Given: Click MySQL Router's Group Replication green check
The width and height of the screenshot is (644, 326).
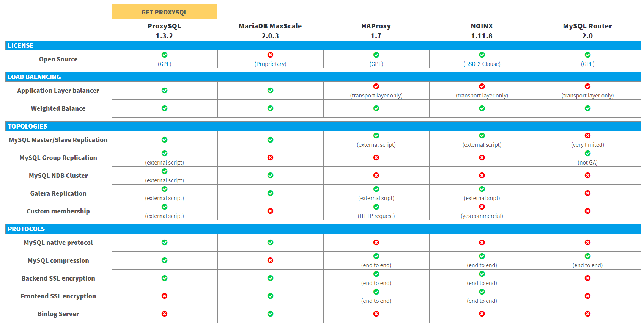Looking at the screenshot, I should (x=587, y=154).
